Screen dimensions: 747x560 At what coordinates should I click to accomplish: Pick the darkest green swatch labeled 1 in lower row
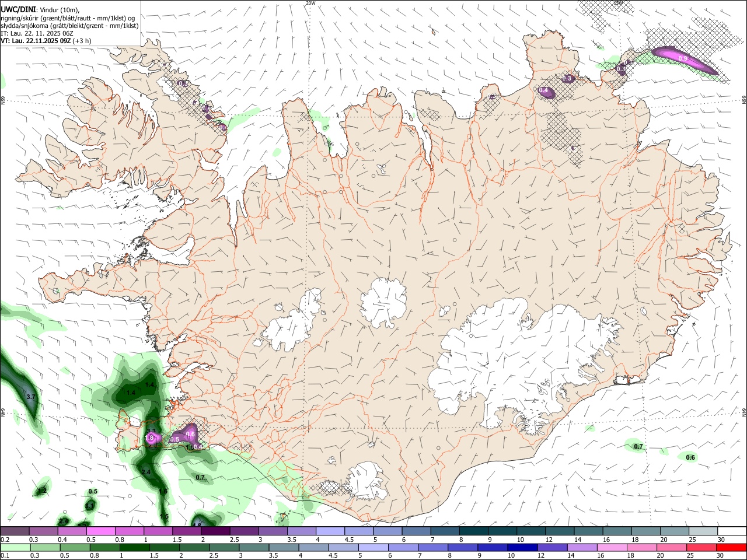[x=135, y=547]
